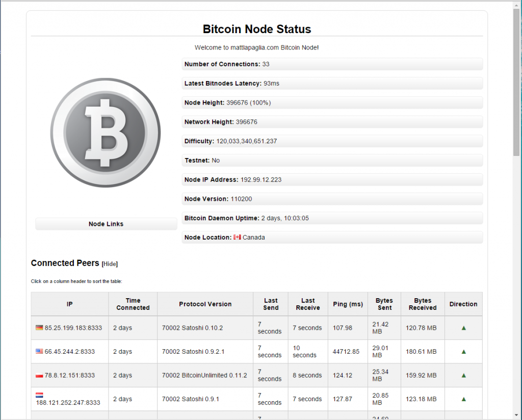Image resolution: width=522 pixels, height=420 pixels.
Task: Click the Node Height 396676 (100%) row
Action: click(x=332, y=102)
